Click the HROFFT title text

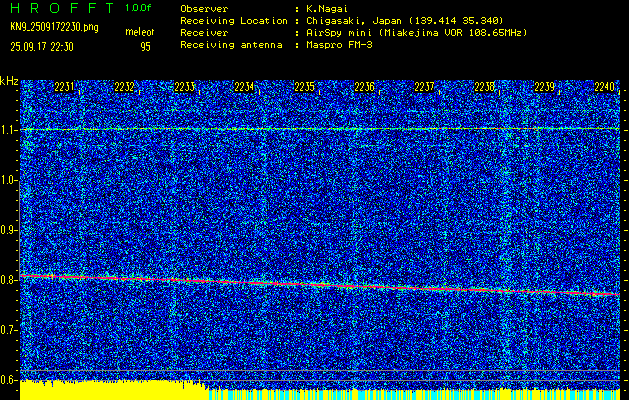[62, 8]
